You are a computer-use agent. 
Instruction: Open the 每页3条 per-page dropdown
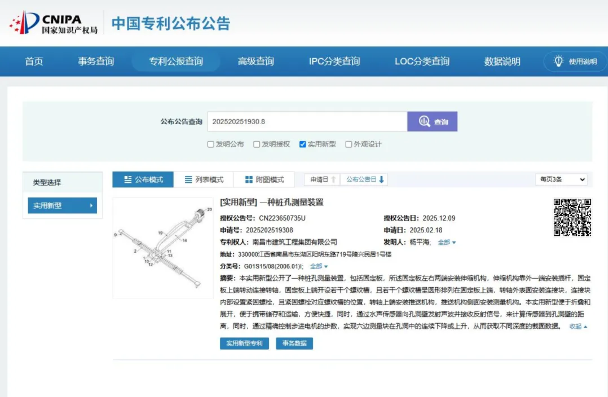[561, 179]
